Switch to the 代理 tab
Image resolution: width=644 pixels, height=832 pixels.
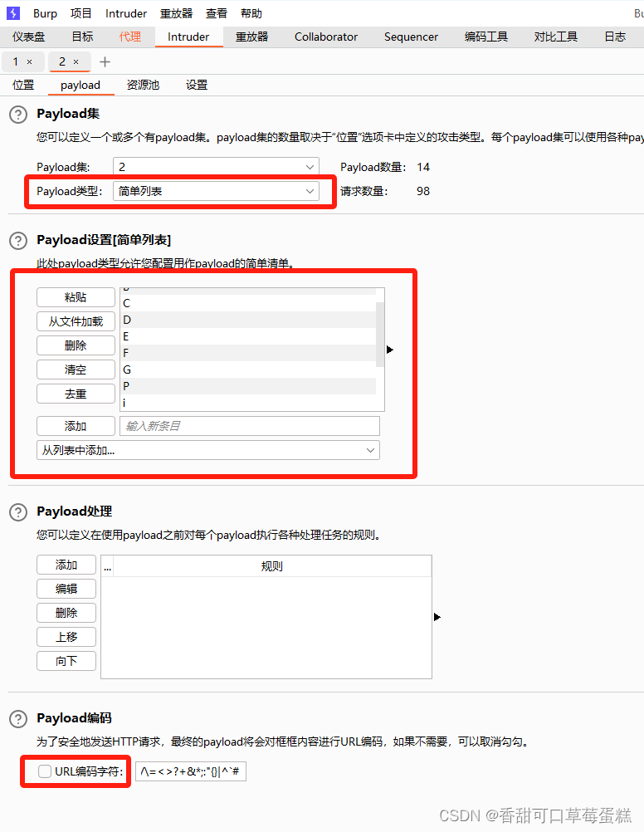coord(130,37)
